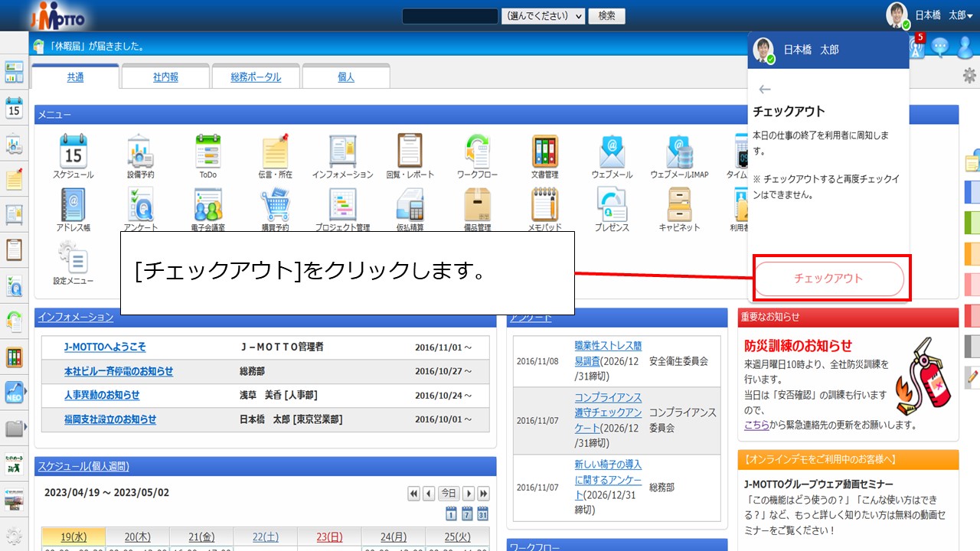980x551 pixels.
Task: Go back with the arrow in checkout panel
Action: [764, 90]
